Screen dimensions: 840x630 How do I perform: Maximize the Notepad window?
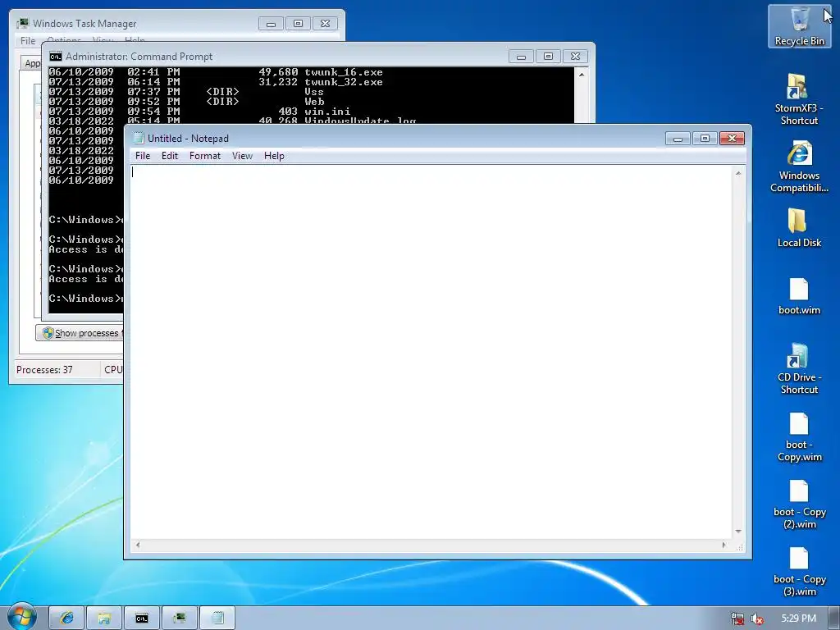coord(705,139)
